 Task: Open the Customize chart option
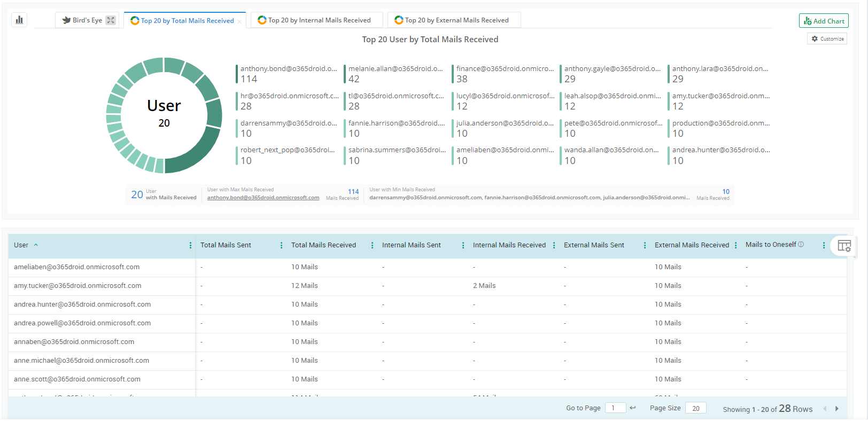[827, 39]
